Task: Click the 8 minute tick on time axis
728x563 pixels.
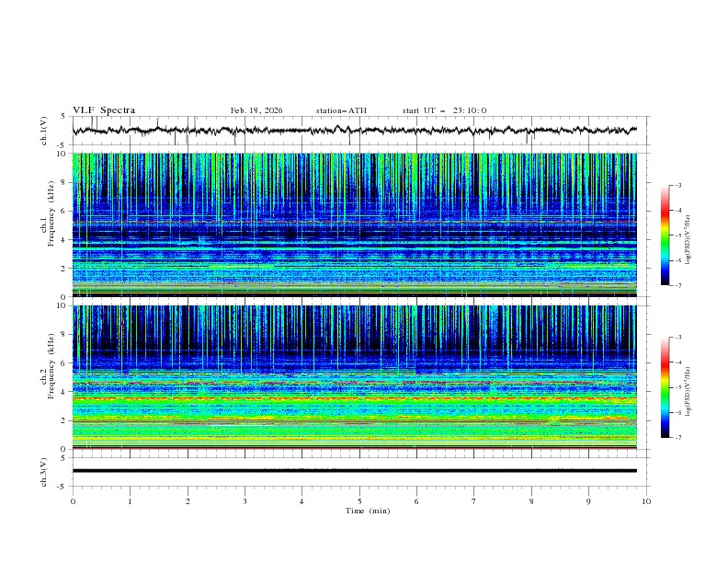Action: point(531,501)
